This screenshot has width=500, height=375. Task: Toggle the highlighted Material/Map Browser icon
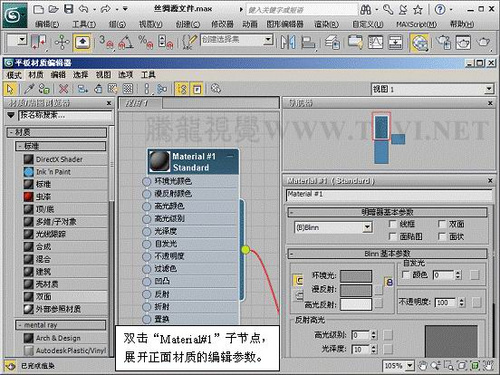(x=182, y=89)
